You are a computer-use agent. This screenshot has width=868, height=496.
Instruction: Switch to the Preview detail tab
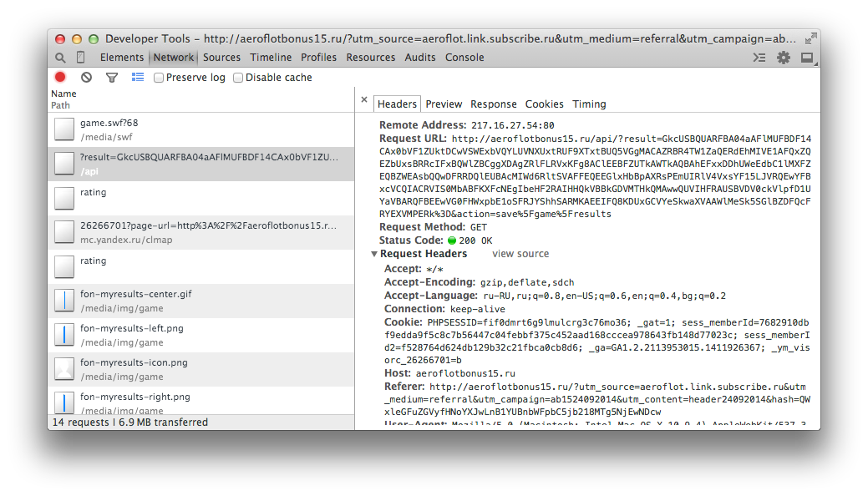[x=444, y=104]
